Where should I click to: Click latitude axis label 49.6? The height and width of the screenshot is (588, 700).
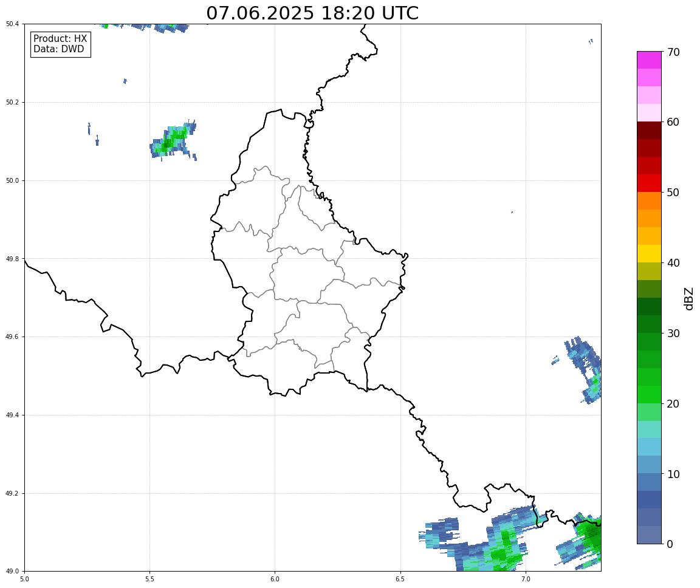(13, 337)
